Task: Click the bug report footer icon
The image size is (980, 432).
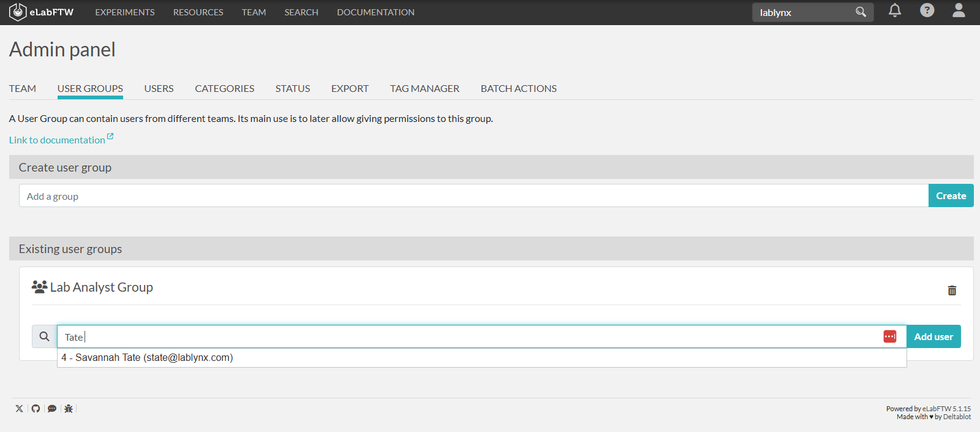Action: (69, 409)
